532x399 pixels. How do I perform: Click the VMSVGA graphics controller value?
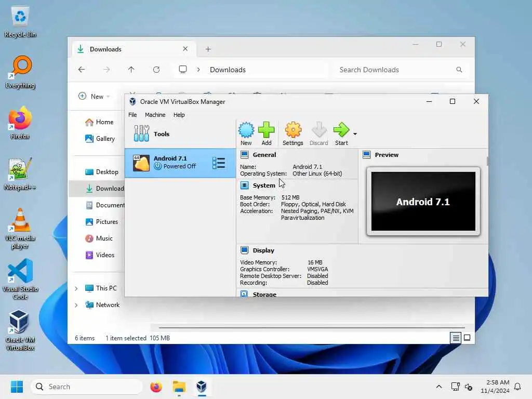point(317,269)
